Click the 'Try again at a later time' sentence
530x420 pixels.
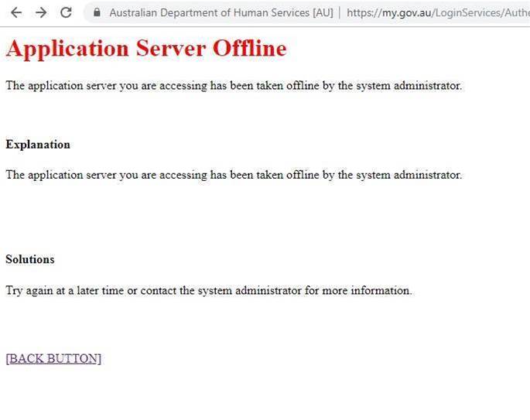coord(209,291)
